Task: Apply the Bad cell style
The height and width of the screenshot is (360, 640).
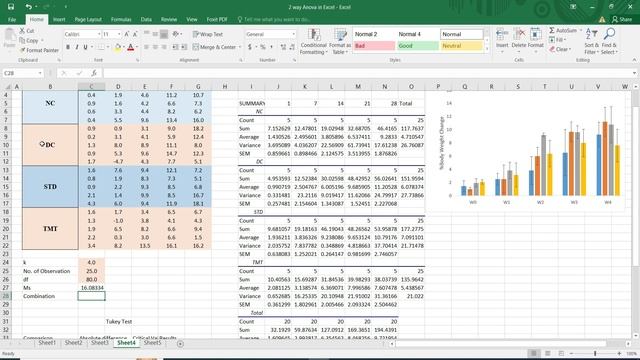Action: click(x=374, y=46)
